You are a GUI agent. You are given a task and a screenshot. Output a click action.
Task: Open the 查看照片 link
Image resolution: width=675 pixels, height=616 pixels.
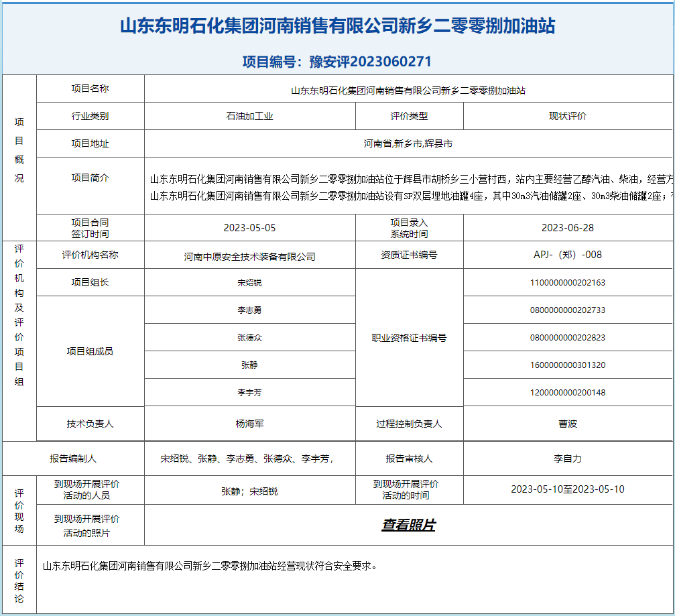pyautogui.click(x=408, y=525)
